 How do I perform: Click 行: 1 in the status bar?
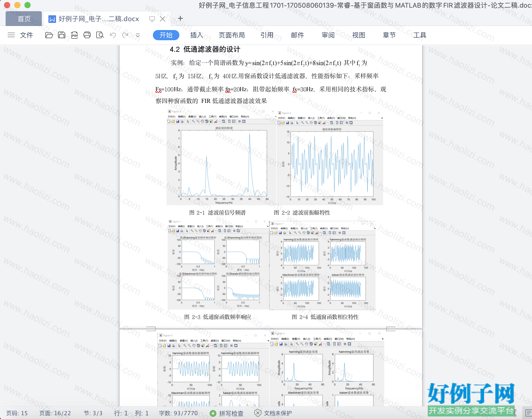pos(121,413)
